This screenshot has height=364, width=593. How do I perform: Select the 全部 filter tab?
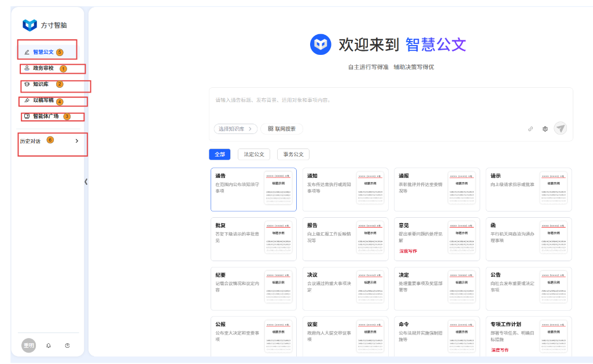219,154
